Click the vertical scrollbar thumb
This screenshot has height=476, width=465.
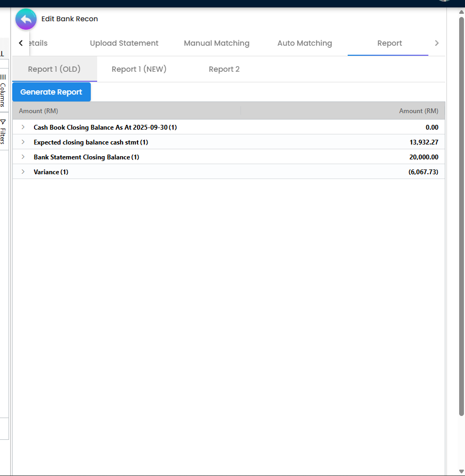461,212
